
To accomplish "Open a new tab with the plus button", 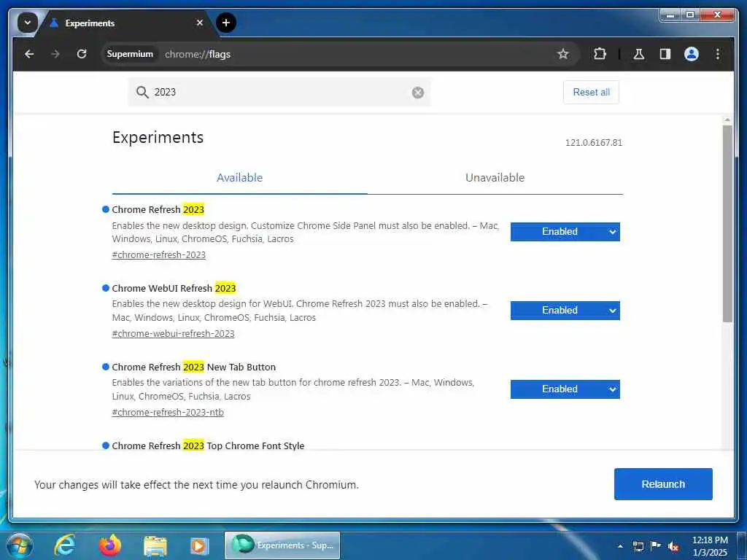I will (226, 23).
